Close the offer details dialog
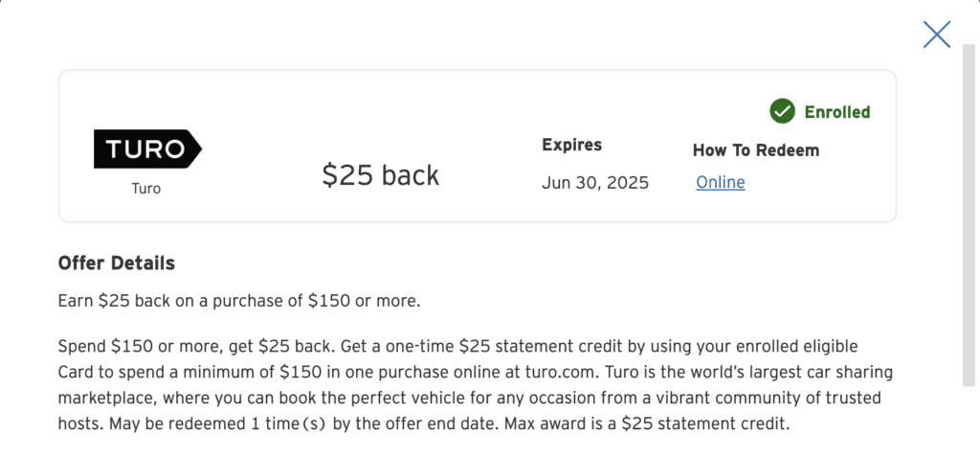This screenshot has height=457, width=980. (936, 34)
